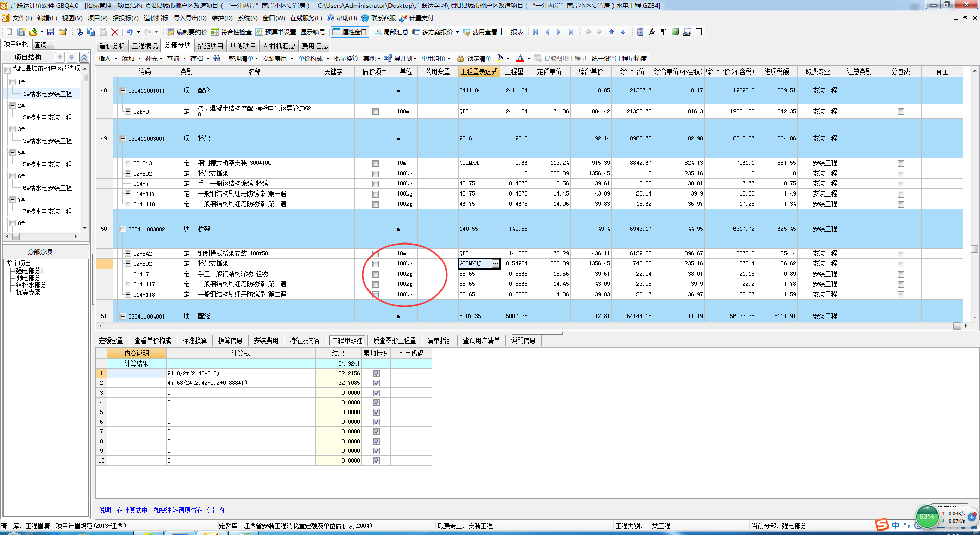980x535 pixels.
Task: Click the collapse-all double chevron in 项目结构
Action: click(84, 57)
